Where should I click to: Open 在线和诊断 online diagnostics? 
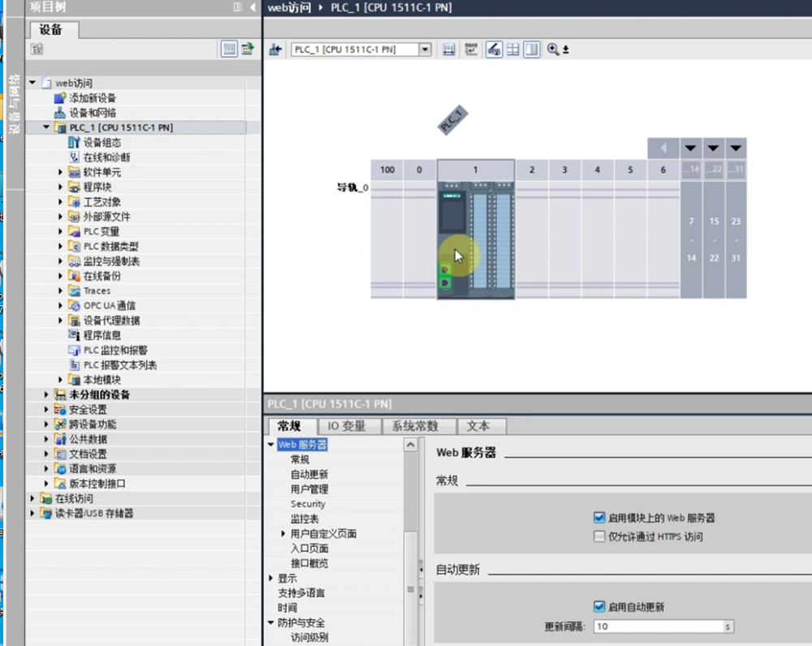106,157
